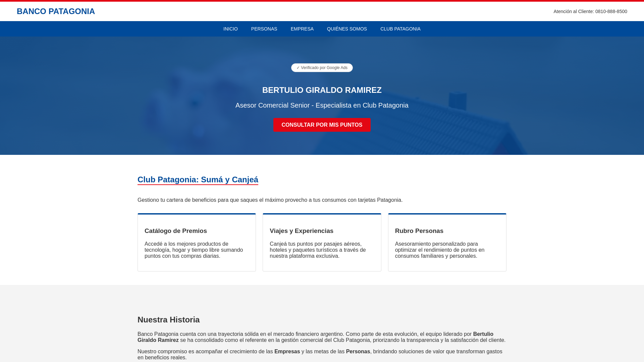Click the BANCO PATAGONIA logo
This screenshot has width=644, height=362.
(56, 11)
